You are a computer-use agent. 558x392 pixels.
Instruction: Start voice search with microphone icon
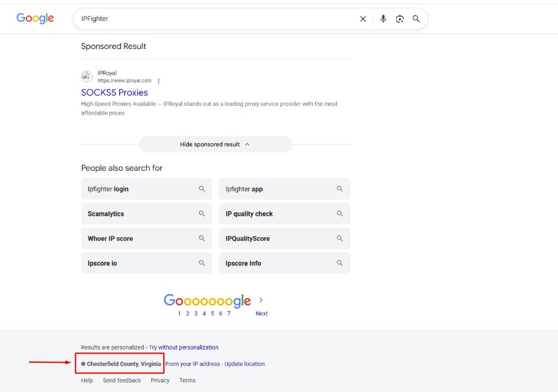[x=383, y=19]
